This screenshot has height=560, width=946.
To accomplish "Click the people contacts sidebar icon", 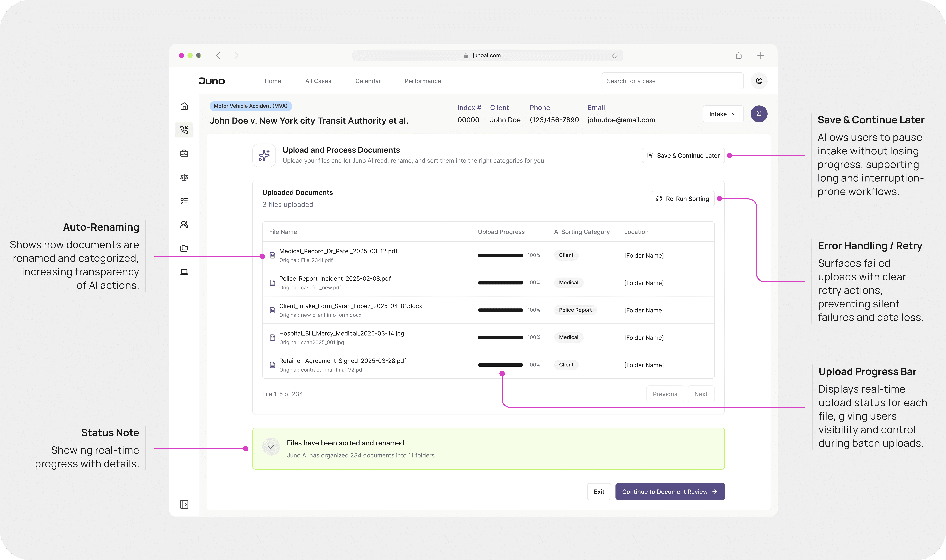I will tap(184, 224).
